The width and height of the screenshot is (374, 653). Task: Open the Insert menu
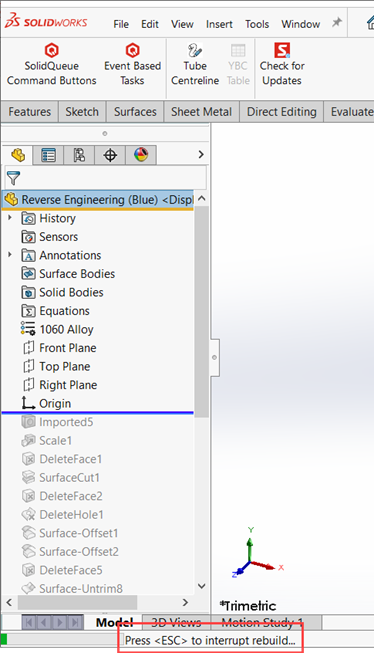click(219, 24)
